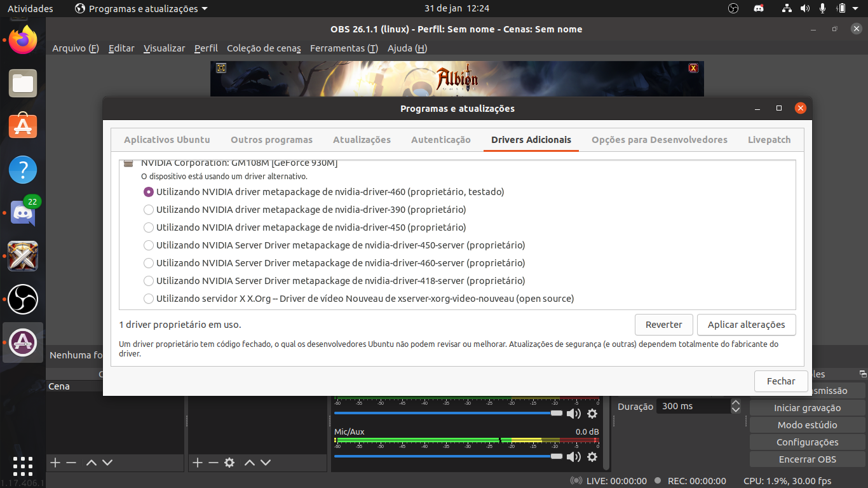Go to the Autenticação tab
The image size is (868, 488).
click(x=441, y=140)
